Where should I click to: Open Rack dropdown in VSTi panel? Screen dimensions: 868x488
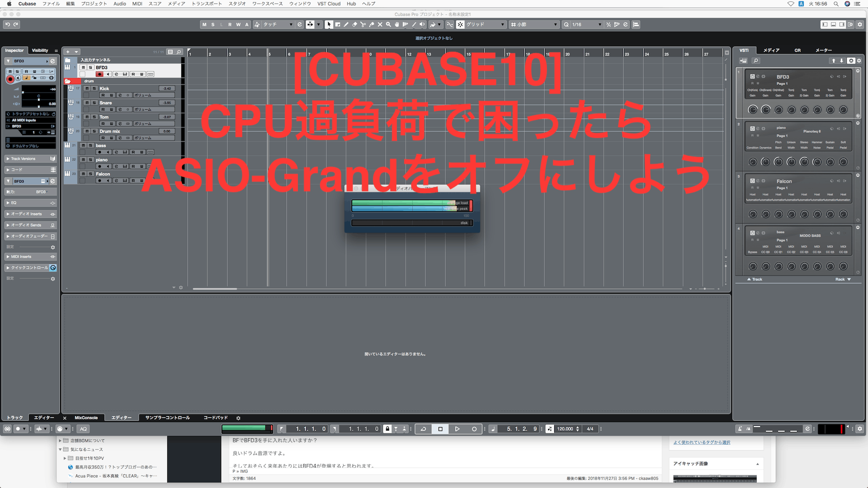843,279
